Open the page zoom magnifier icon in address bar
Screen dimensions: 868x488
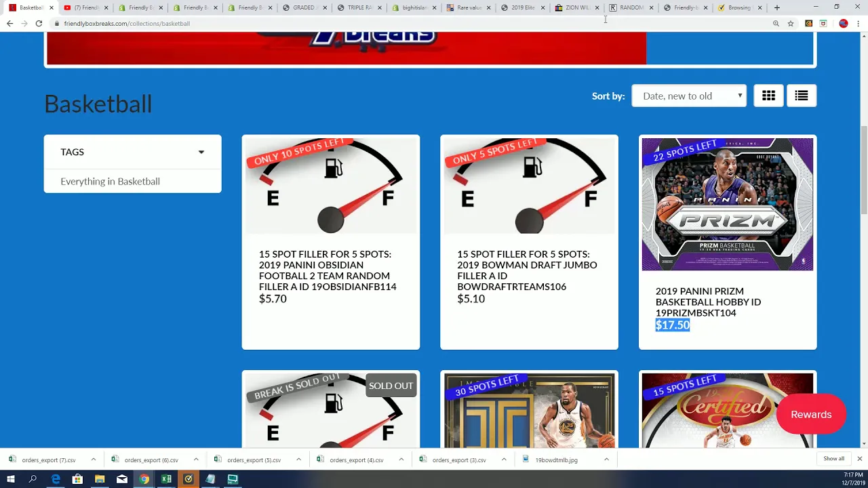coord(776,23)
